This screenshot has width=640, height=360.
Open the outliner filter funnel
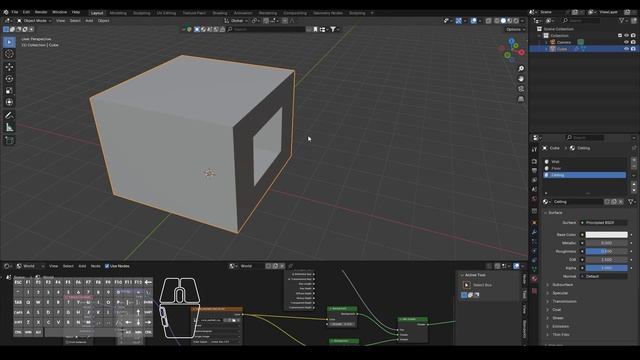click(x=622, y=20)
